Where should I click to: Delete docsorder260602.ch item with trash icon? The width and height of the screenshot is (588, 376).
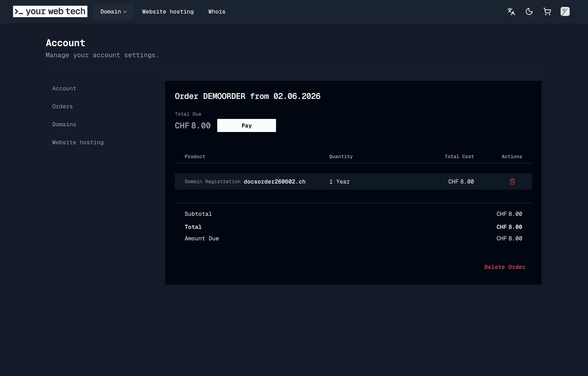pyautogui.click(x=512, y=181)
